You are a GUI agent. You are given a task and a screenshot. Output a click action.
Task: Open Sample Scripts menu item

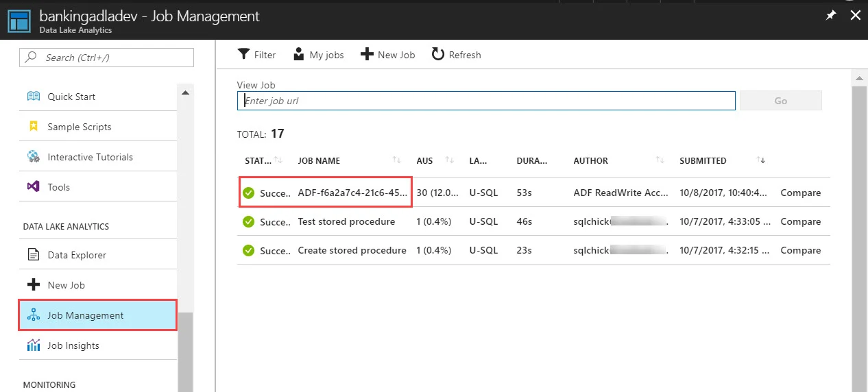pyautogui.click(x=98, y=127)
